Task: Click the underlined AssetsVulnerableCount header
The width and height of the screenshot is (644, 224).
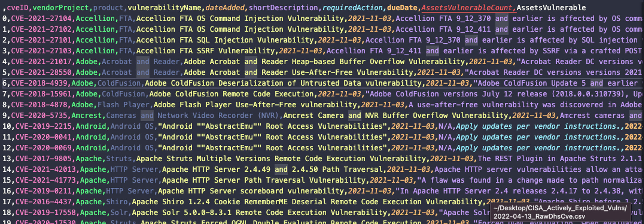Action: (467, 8)
